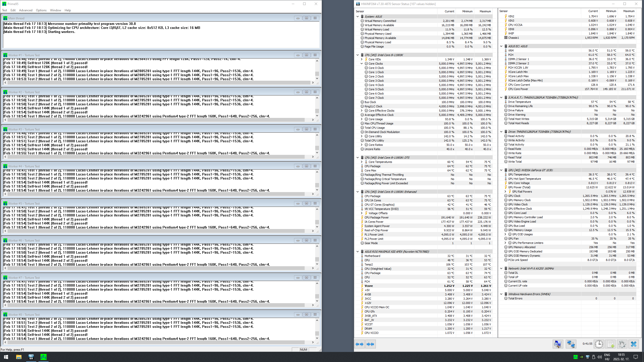Open the notification center icon
The image size is (644, 362).
pyautogui.click(x=636, y=357)
